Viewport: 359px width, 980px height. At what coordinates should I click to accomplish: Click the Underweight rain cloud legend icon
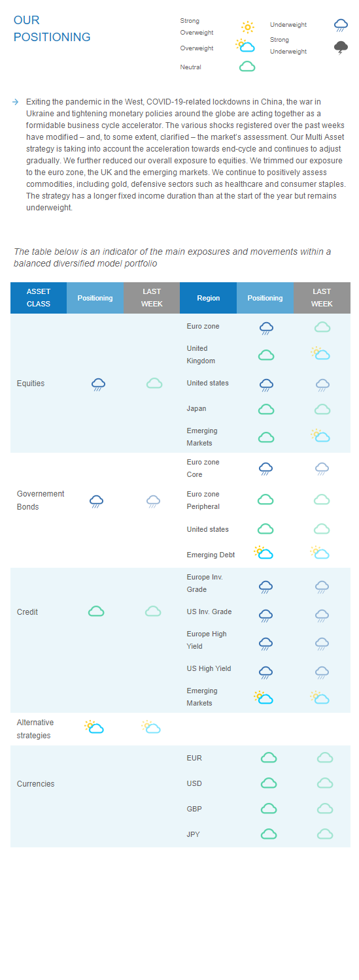tap(341, 25)
